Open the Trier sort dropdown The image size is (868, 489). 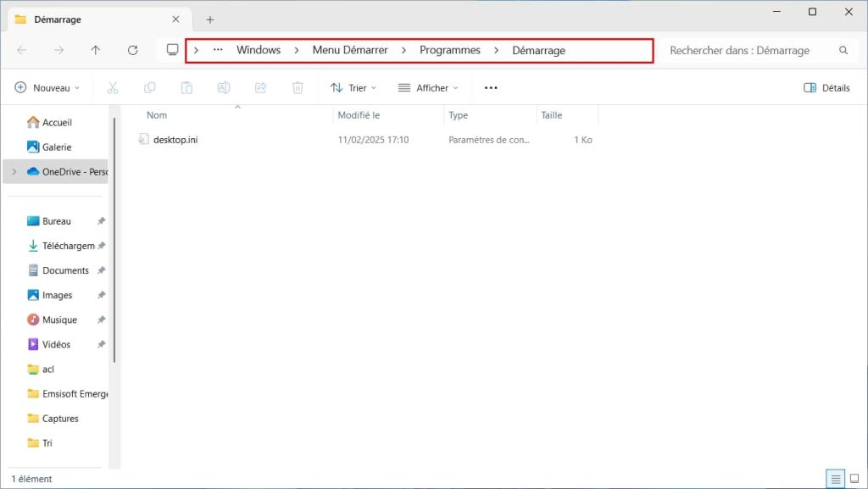tap(353, 87)
